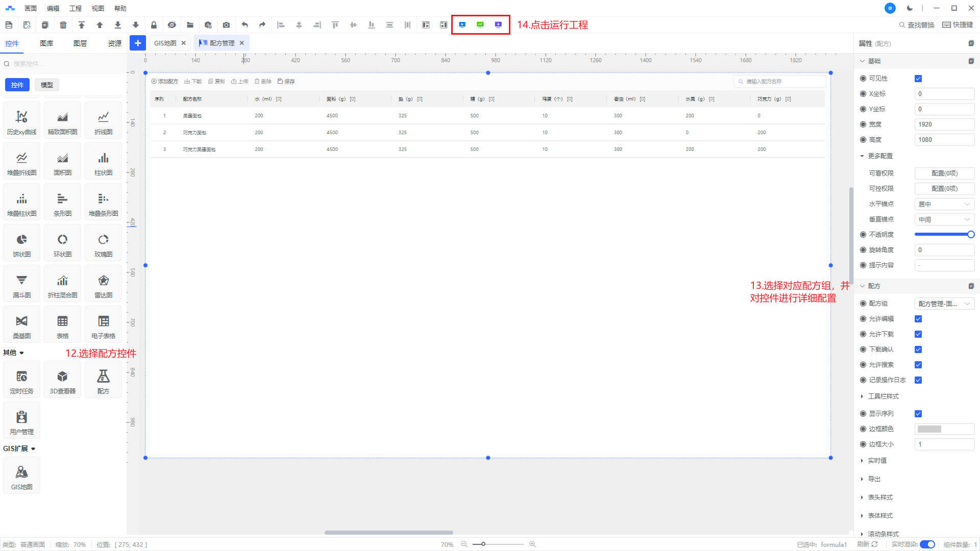
Task: Select the GIS地图 control
Action: (x=21, y=477)
